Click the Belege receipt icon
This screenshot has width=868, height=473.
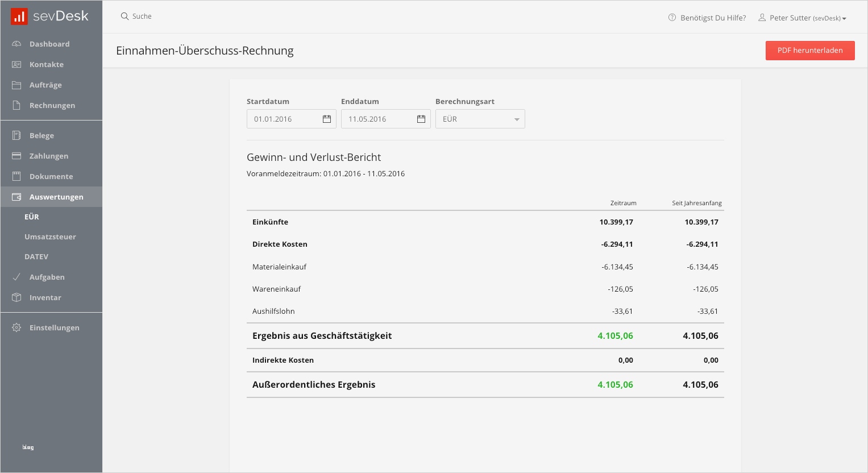tap(16, 135)
